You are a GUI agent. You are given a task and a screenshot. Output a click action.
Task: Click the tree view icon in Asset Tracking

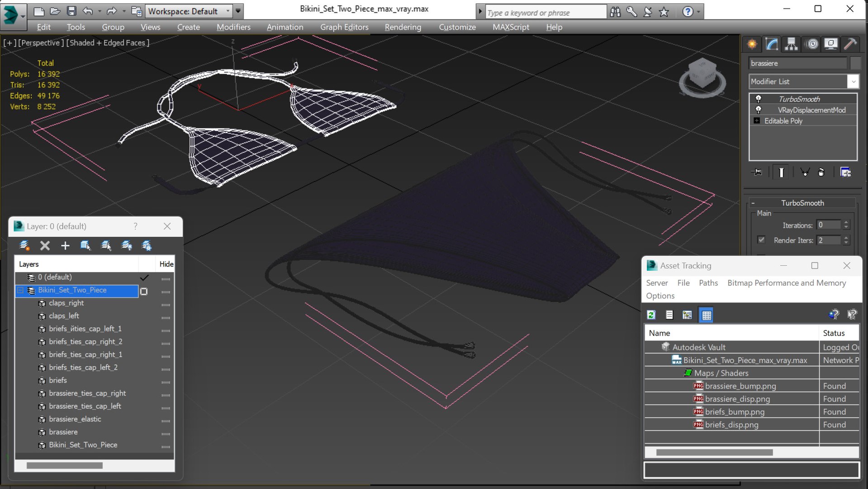pyautogui.click(x=688, y=315)
